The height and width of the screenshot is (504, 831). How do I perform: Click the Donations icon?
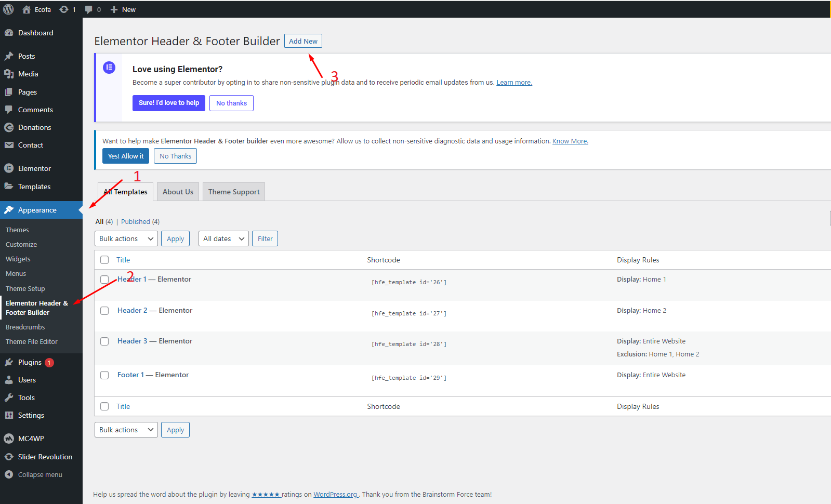[9, 127]
